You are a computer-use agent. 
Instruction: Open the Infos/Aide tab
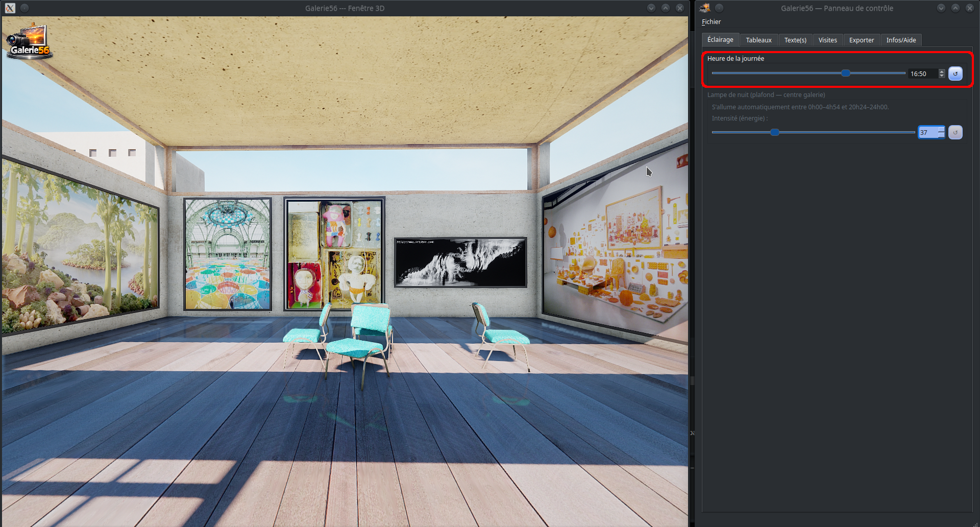[901, 40]
